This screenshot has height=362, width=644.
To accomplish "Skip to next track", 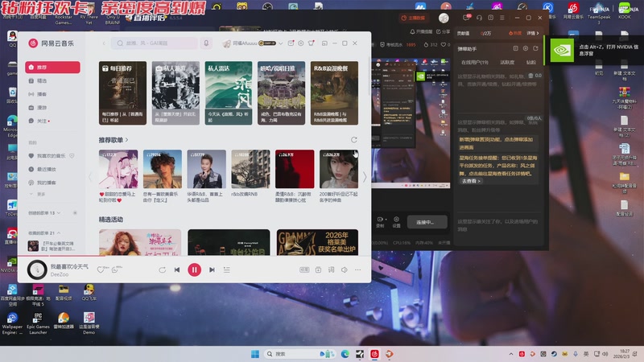I will click(x=212, y=269).
